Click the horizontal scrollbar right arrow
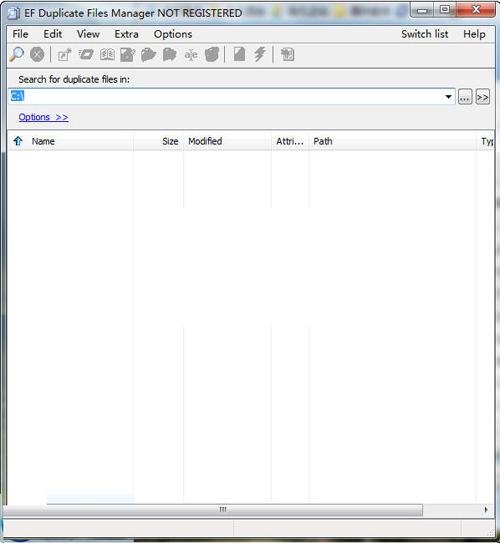The width and height of the screenshot is (500, 543). click(486, 509)
